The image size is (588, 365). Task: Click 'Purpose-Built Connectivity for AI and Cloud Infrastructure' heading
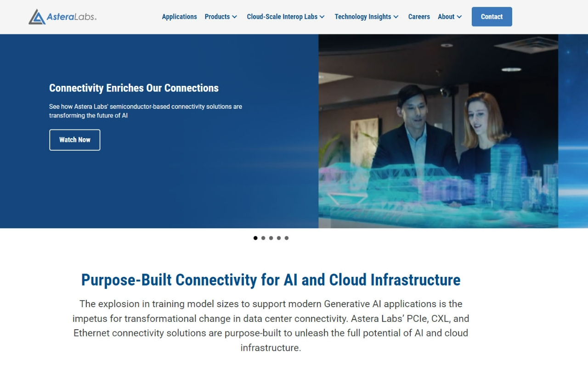[271, 280]
